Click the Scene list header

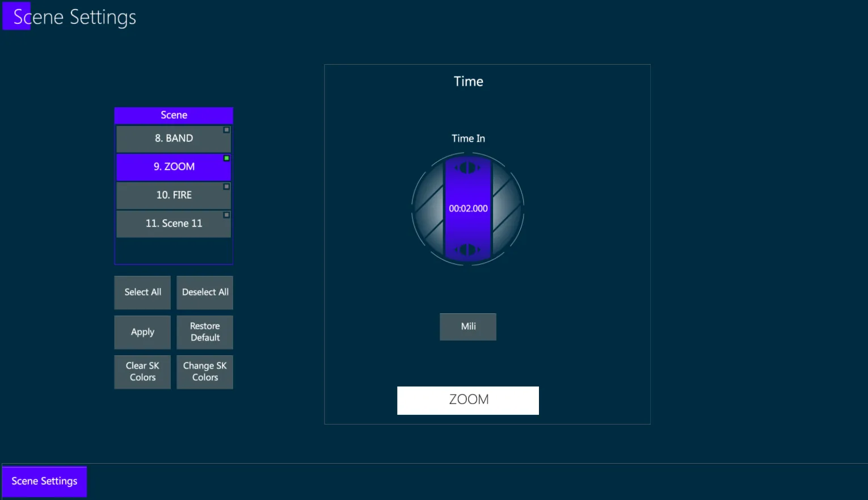[x=174, y=115]
